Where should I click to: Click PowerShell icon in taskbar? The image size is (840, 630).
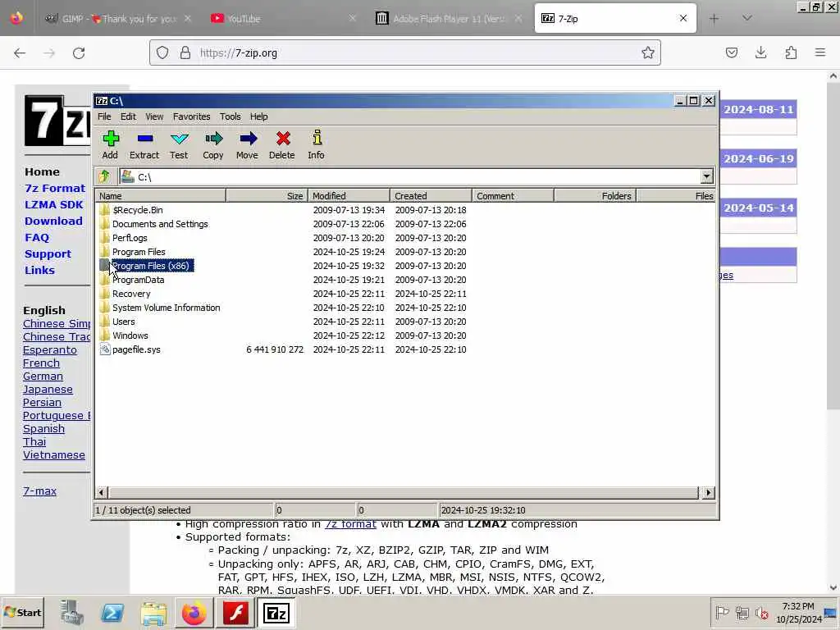click(112, 612)
